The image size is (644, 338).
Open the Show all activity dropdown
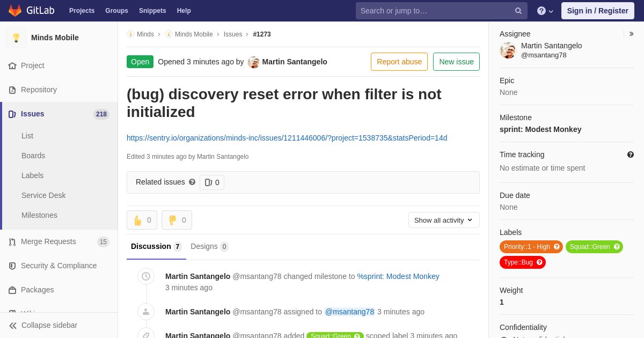point(444,220)
